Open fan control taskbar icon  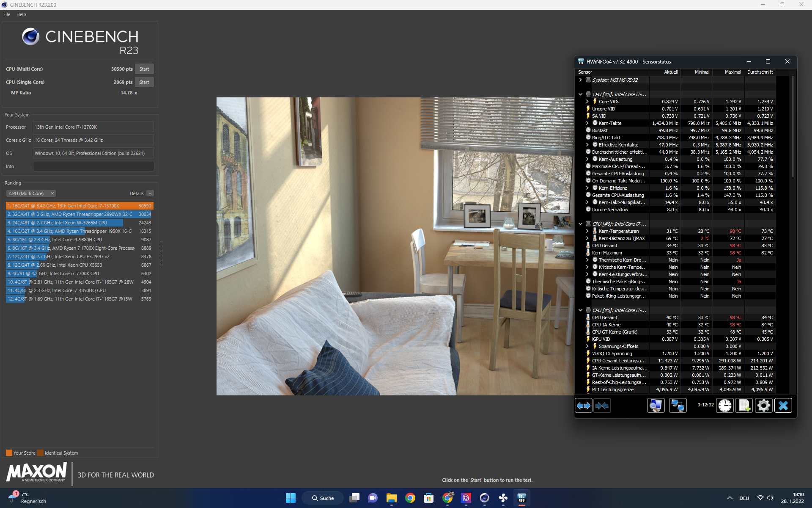(x=503, y=498)
